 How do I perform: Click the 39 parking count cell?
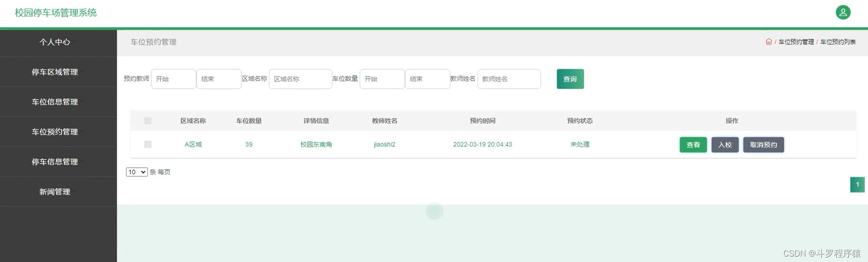[x=249, y=144]
